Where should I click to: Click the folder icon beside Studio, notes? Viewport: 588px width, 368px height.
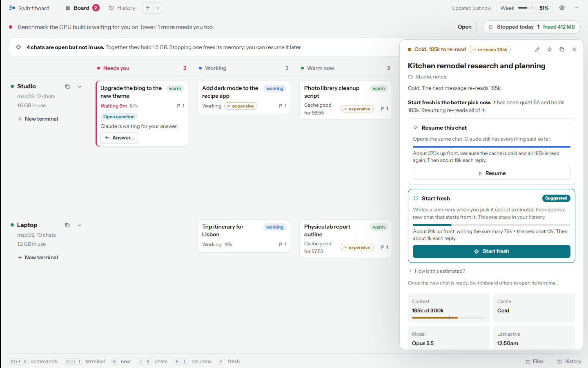[411, 77]
